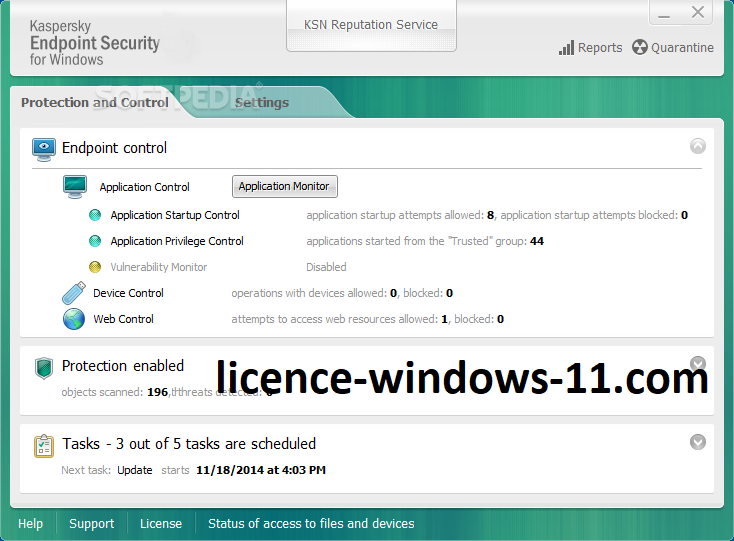Viewport: 734px width, 541px height.
Task: Expand the Protection enabled section
Action: tap(697, 364)
